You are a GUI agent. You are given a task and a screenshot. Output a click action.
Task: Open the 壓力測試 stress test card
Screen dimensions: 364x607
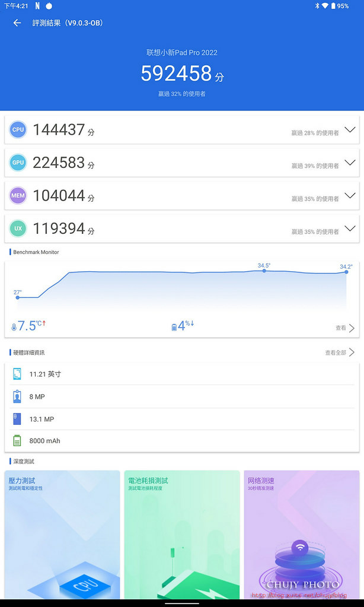coord(62,535)
